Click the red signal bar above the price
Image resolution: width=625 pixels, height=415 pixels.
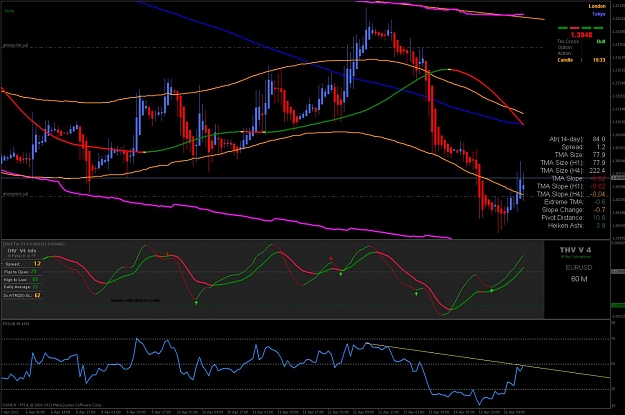click(574, 28)
